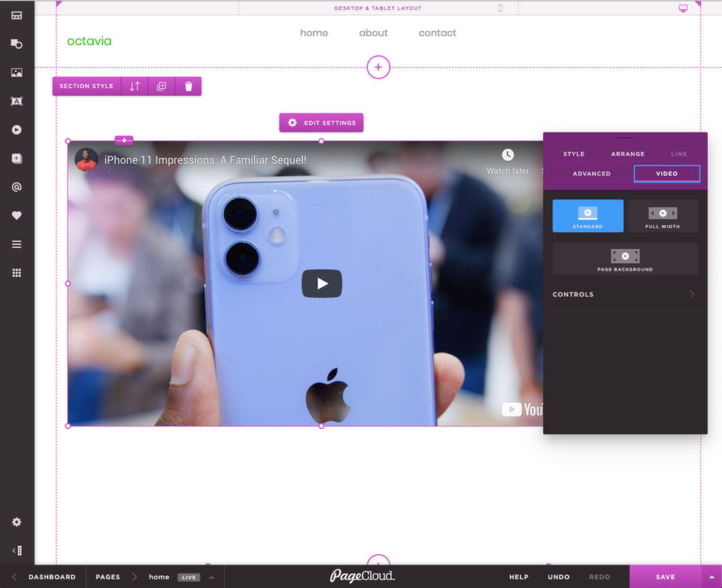Click the desktop layout monitor icon
The height and width of the screenshot is (588, 722).
684,8
